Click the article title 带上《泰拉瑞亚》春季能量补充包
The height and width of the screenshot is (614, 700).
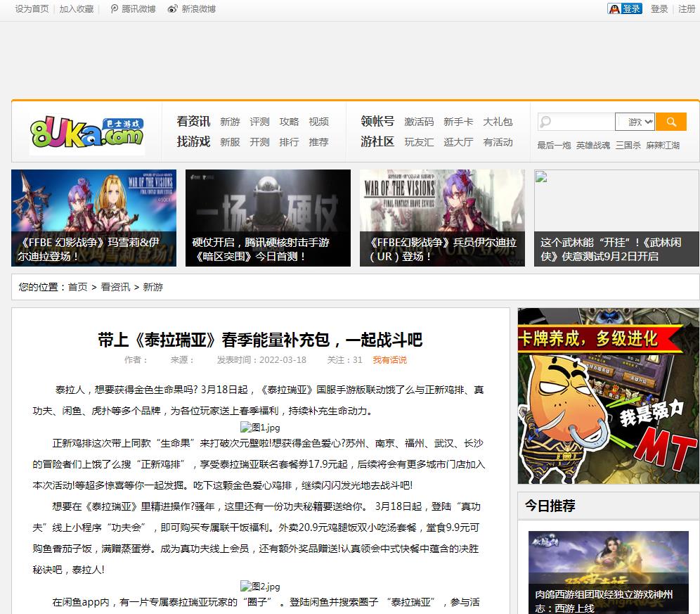(x=260, y=340)
